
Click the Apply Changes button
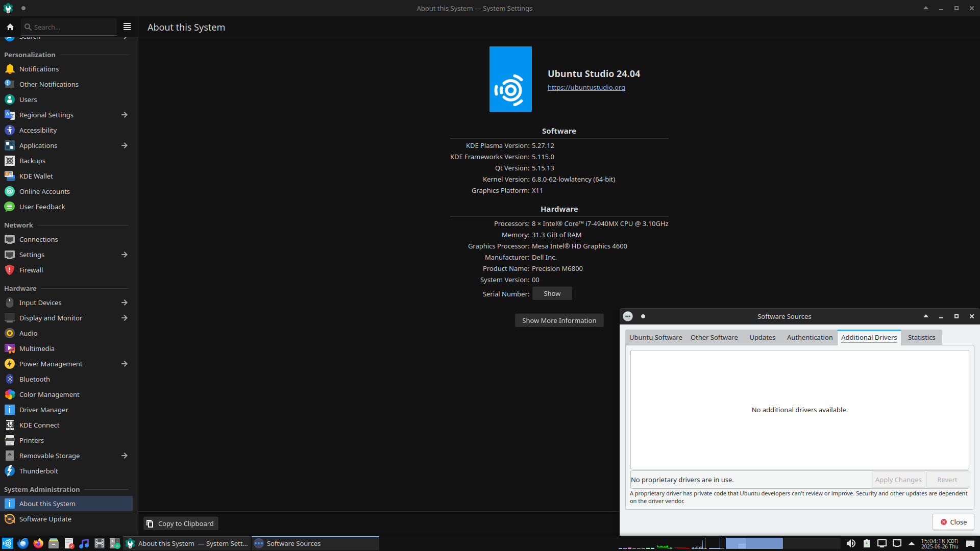point(898,480)
